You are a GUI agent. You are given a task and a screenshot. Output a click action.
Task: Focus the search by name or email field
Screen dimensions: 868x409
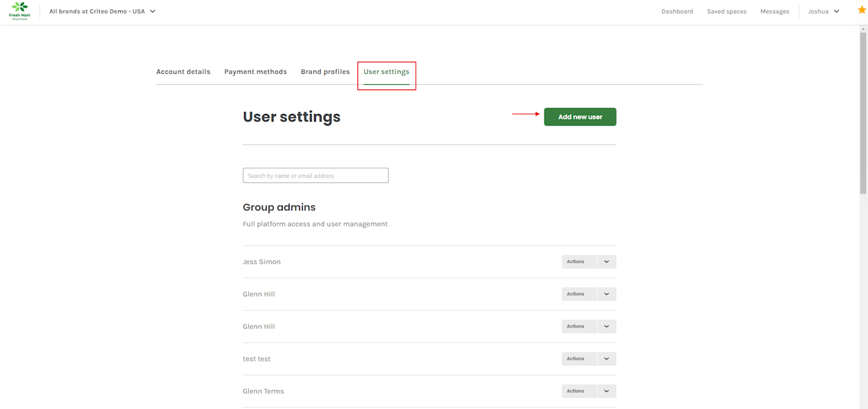[315, 176]
